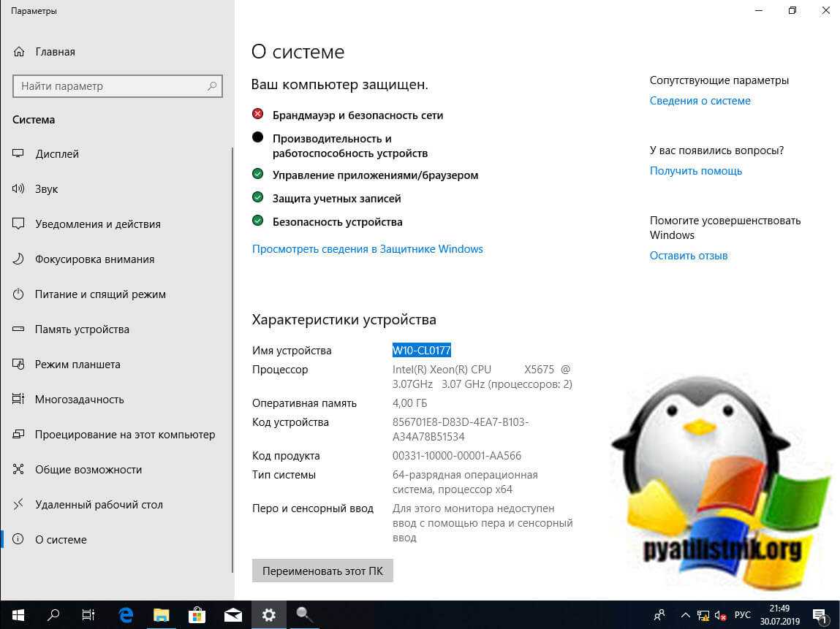Image resolution: width=840 pixels, height=629 pixels.
Task: Open Task View in the taskbar
Action: tap(88, 614)
